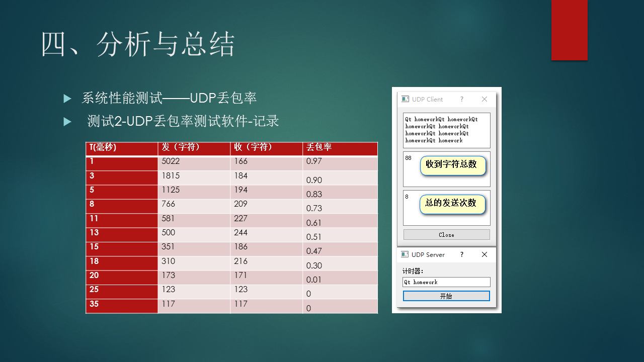
Task: Click the cell with value 500
Action: (194, 235)
